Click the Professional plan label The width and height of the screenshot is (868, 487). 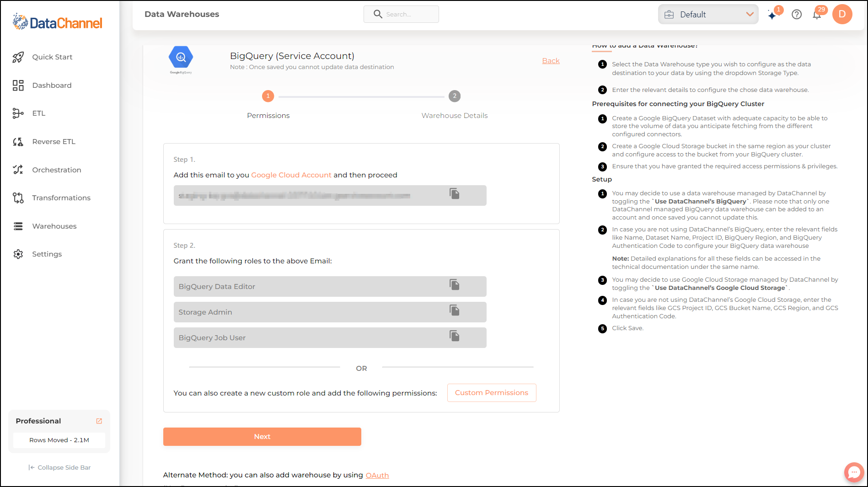pos(38,421)
